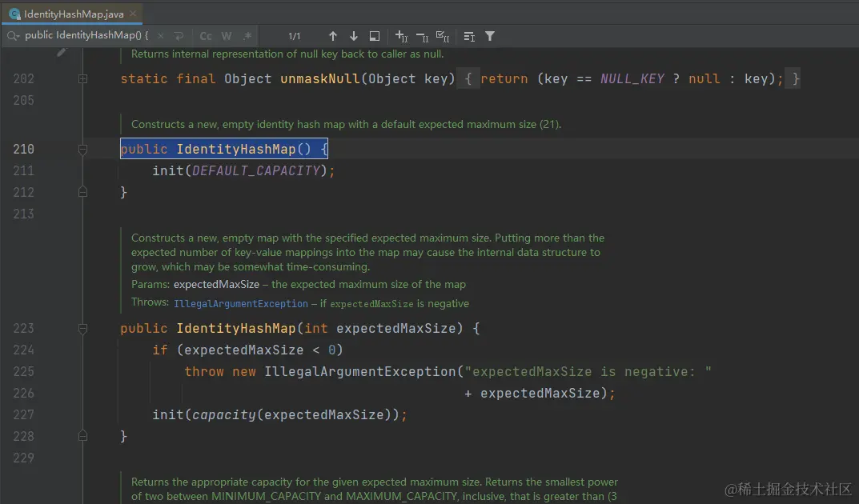Close the IdentityHashMap.java tab
Screen dimensions: 859x504
point(133,14)
